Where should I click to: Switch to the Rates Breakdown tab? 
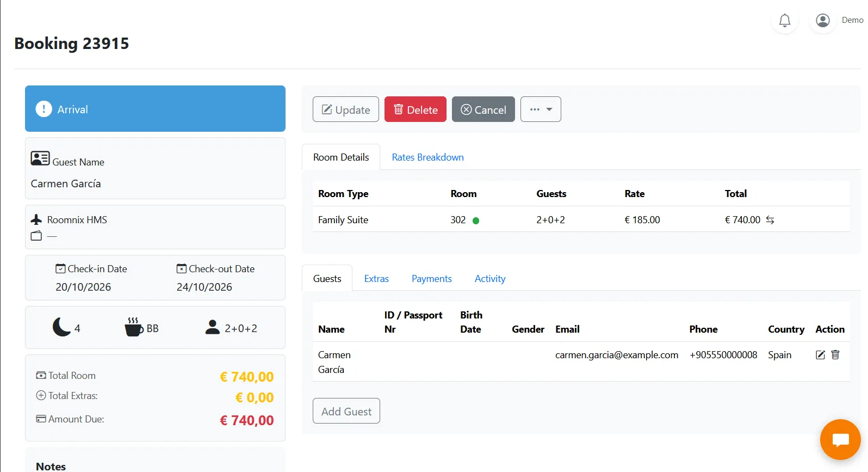pos(428,157)
